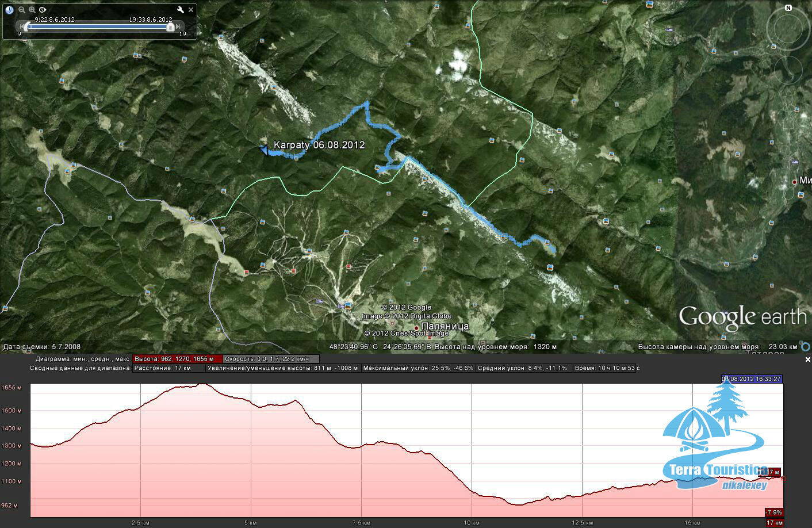Viewport: 812px width, 528px height.
Task: Click the Время 10 ч 10 м summary
Action: point(607,368)
